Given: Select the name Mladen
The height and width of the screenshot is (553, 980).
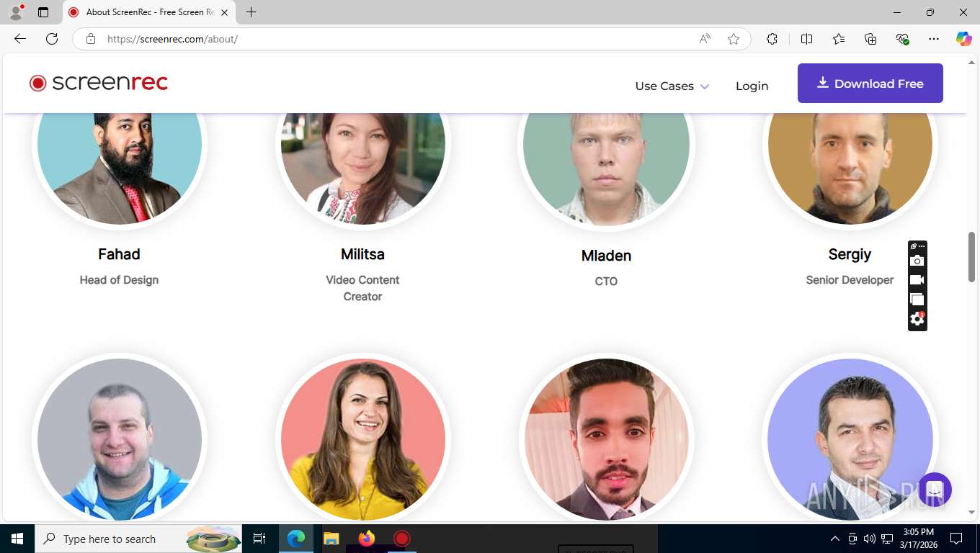Looking at the screenshot, I should [606, 256].
